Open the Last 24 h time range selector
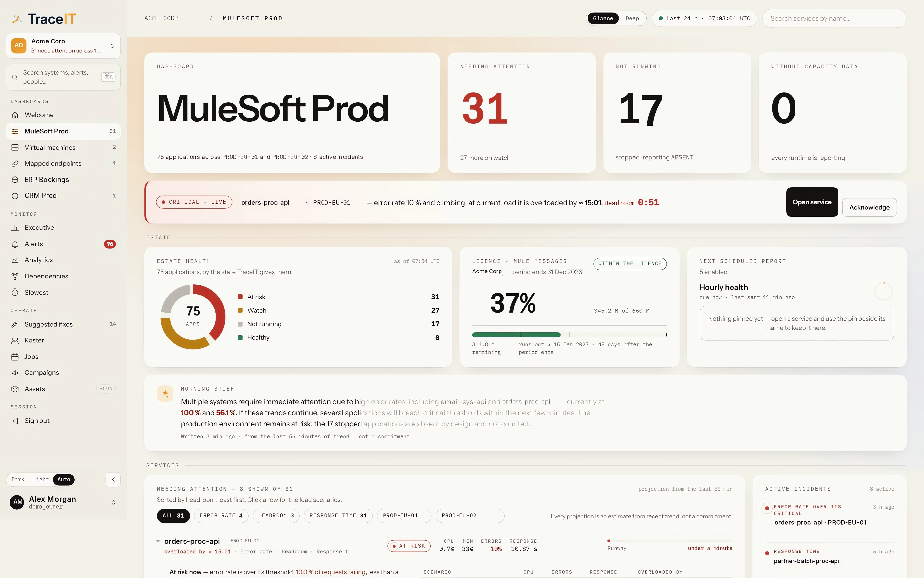Viewport: 924px width, 578px height. (x=705, y=18)
